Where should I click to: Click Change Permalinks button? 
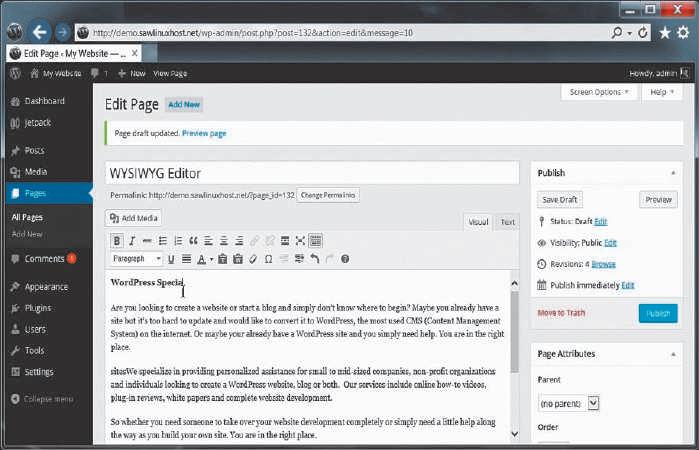[328, 195]
